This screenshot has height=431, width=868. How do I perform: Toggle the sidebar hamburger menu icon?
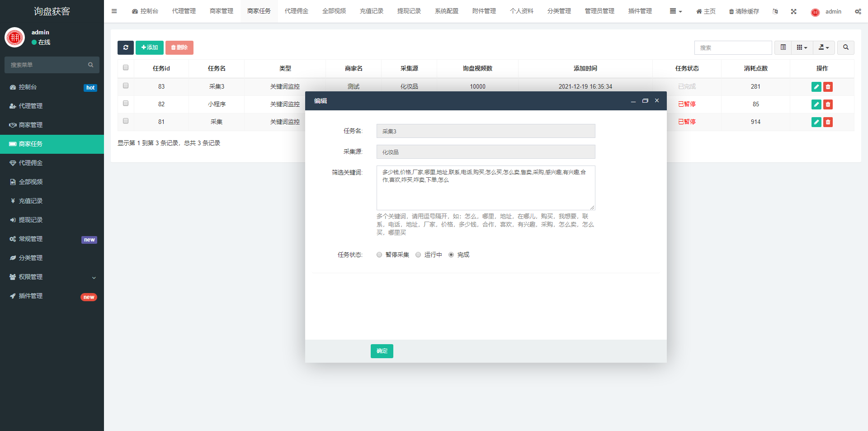coord(114,11)
